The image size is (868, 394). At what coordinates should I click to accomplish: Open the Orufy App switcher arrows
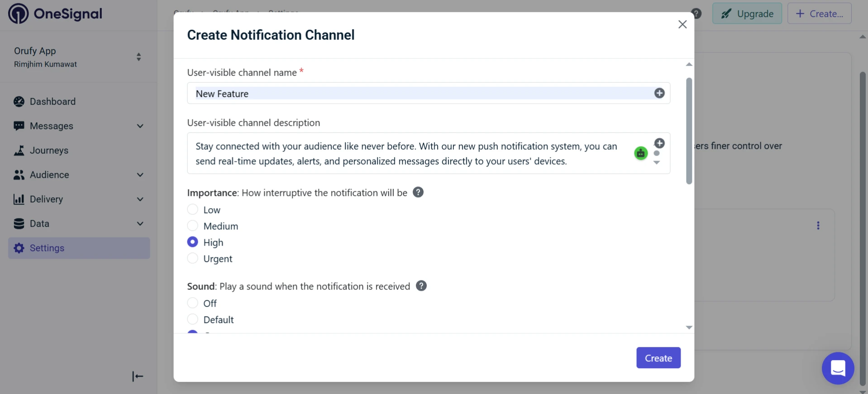coord(139,57)
